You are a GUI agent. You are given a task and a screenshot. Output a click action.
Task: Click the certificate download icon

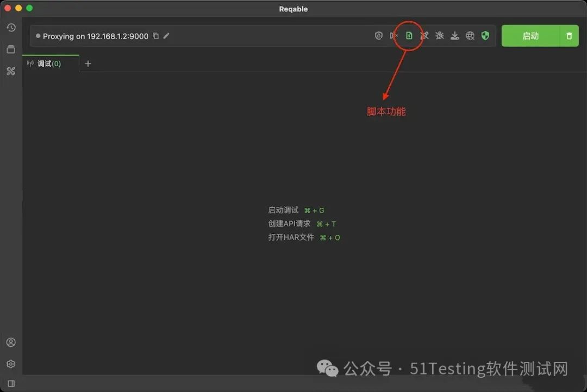454,35
